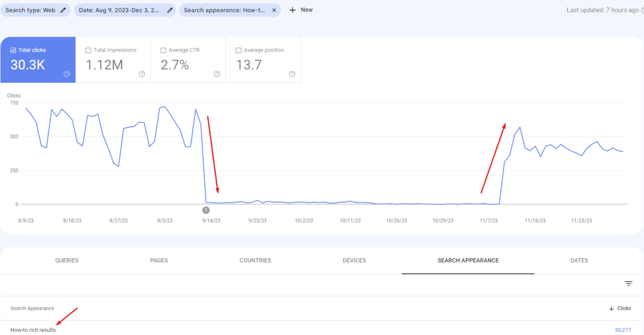Disable the Total clicks metric checkbox
This screenshot has height=335, width=644.
click(12, 49)
